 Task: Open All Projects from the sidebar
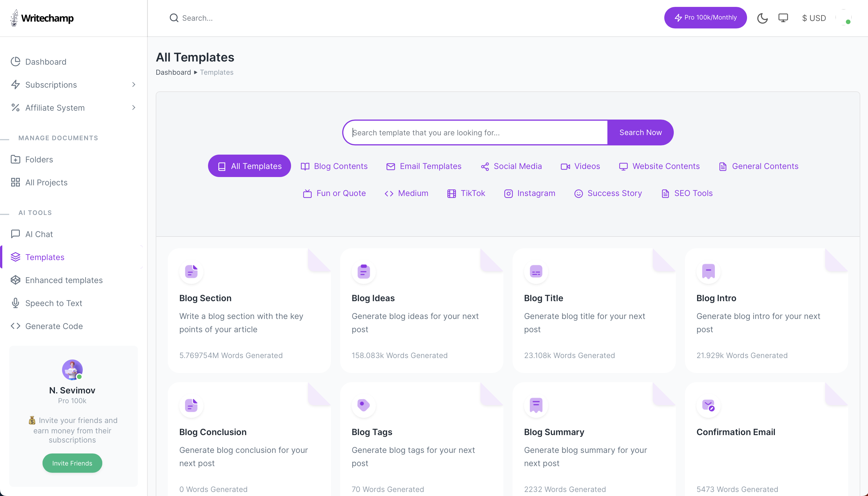(x=46, y=182)
